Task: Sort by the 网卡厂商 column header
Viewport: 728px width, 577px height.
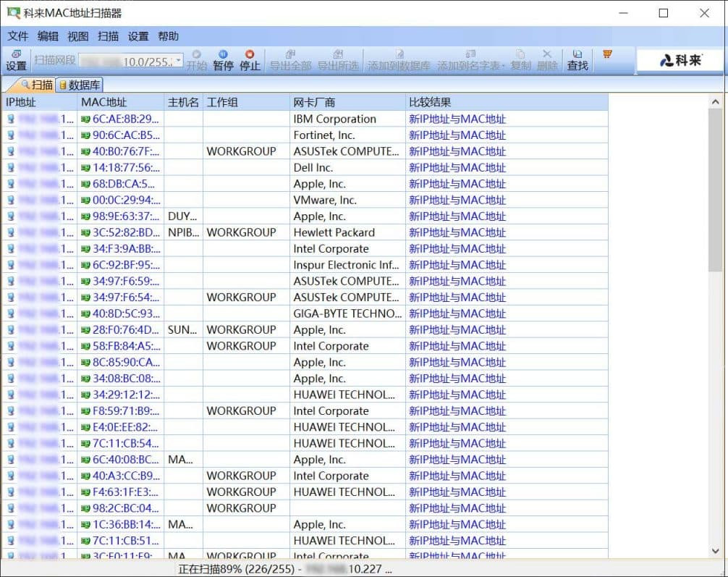Action: click(315, 102)
